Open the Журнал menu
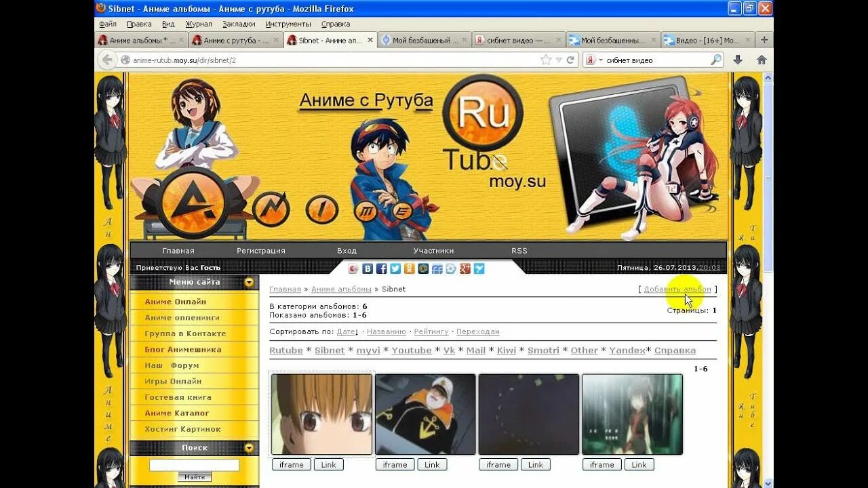Viewport: 868px width, 488px height. point(199,24)
